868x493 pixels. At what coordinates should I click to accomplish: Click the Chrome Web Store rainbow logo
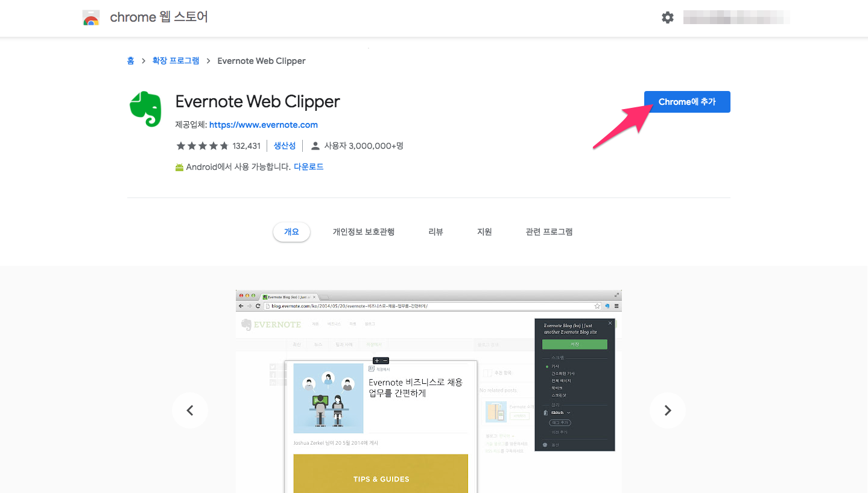pyautogui.click(x=91, y=18)
